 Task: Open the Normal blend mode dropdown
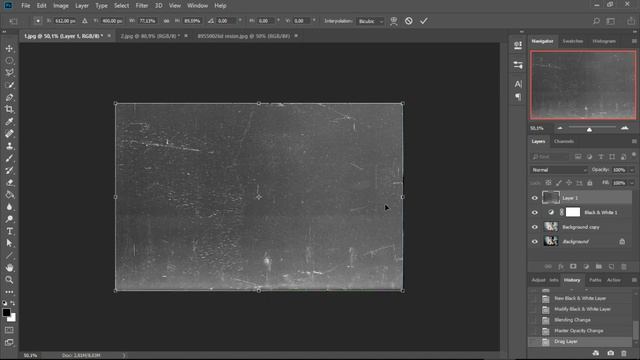[559, 170]
